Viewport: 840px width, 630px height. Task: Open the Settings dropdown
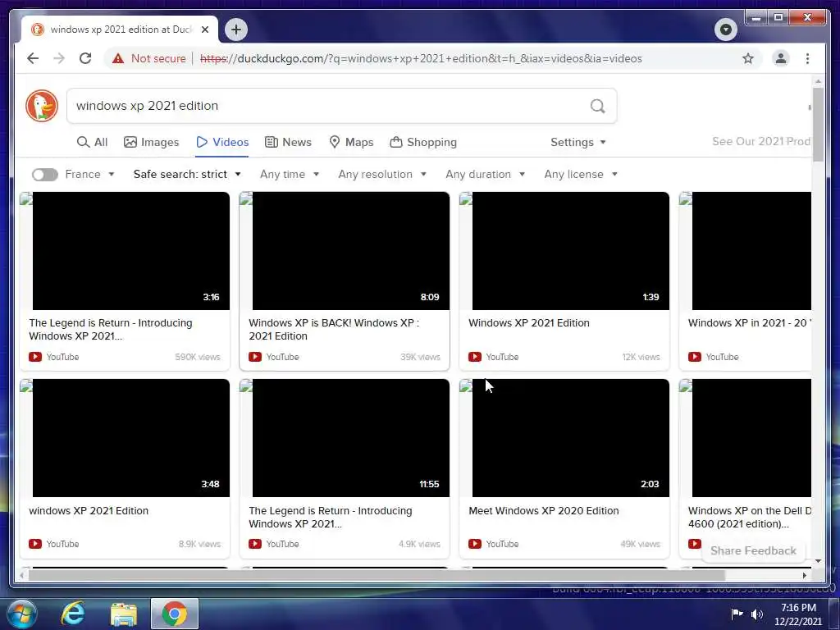pos(578,142)
